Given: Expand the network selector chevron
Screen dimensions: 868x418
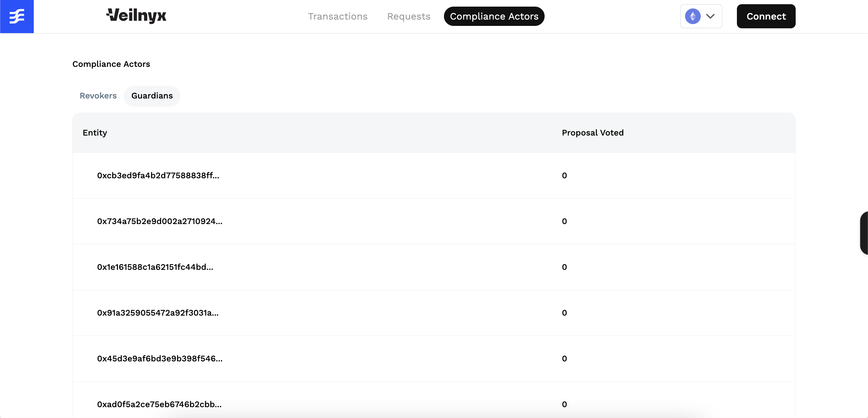Looking at the screenshot, I should (710, 16).
